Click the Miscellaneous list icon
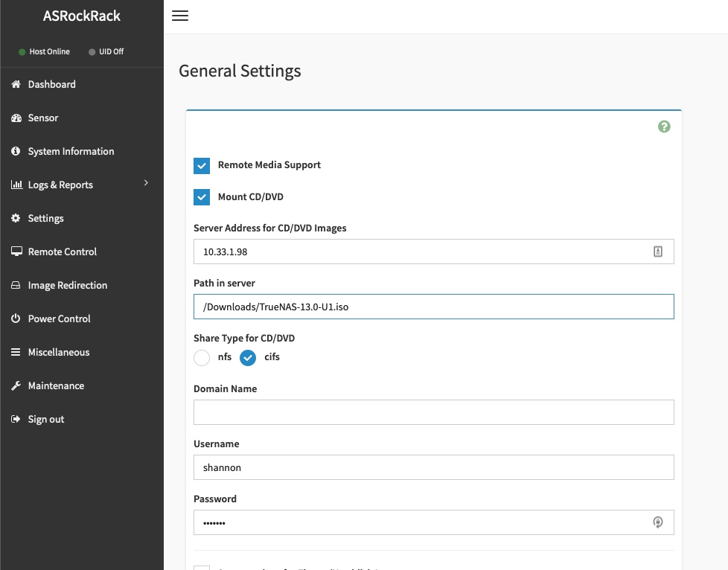The image size is (728, 570). pos(16,352)
